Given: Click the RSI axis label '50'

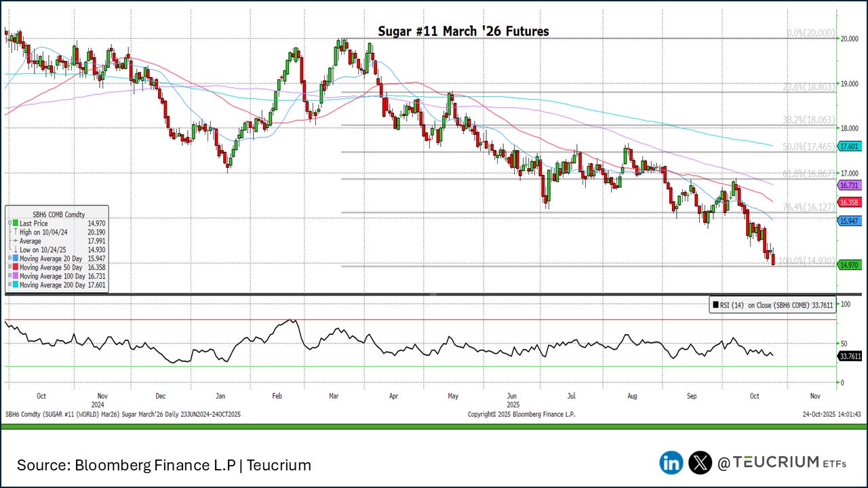Looking at the screenshot, I should (x=844, y=344).
